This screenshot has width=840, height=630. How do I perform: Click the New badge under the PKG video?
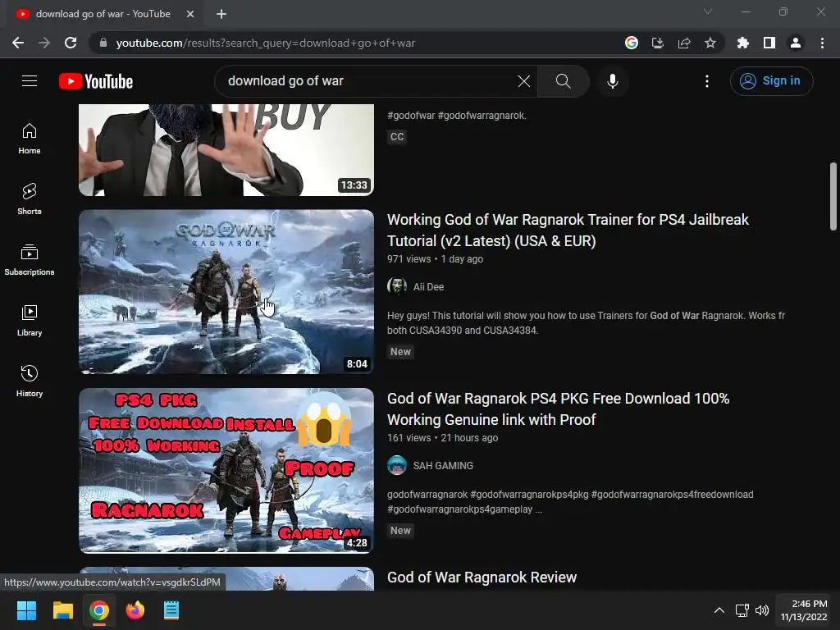click(400, 531)
